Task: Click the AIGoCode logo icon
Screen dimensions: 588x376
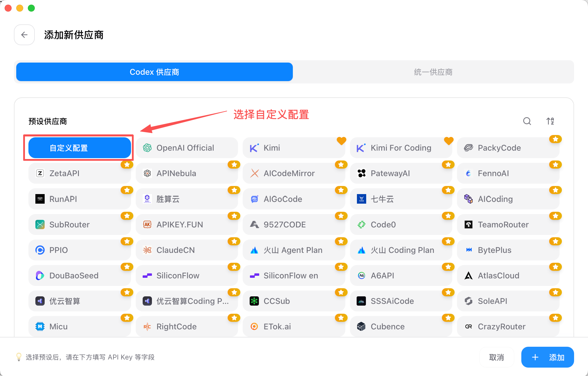Action: [254, 199]
